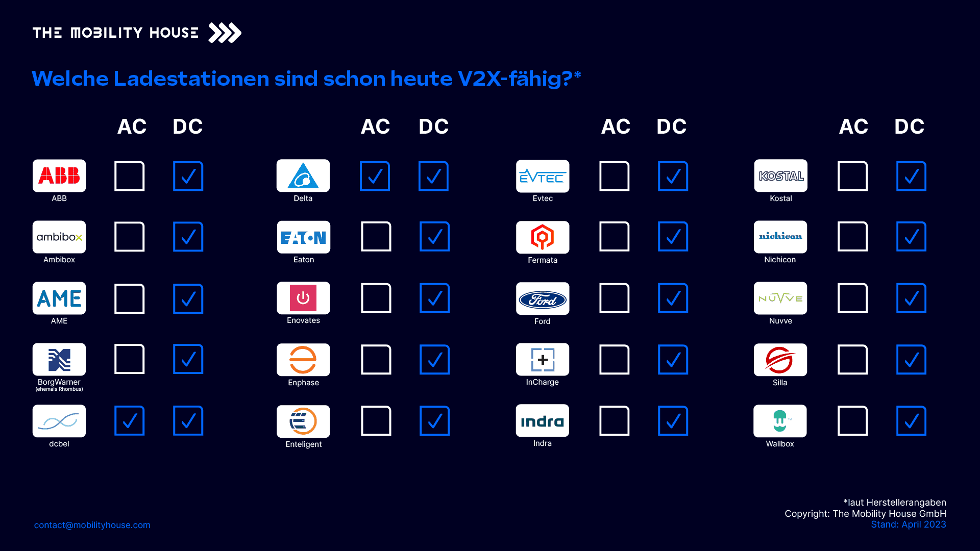Screen dimensions: 980x551
Task: Click the Wallbox brand logo icon
Action: click(779, 421)
